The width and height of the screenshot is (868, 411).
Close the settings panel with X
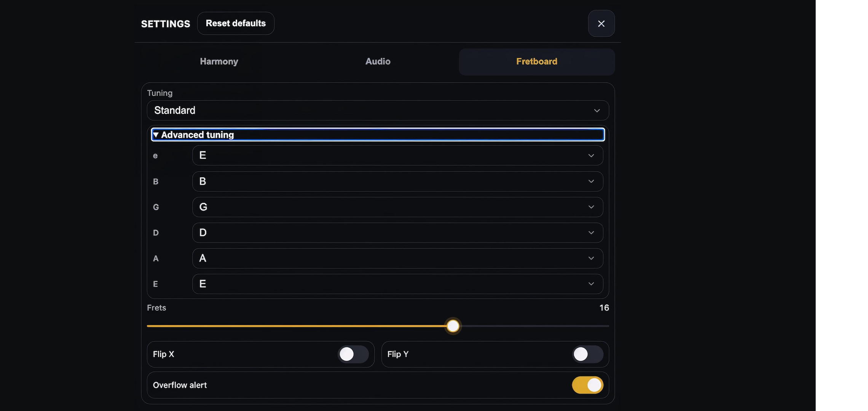tap(601, 24)
